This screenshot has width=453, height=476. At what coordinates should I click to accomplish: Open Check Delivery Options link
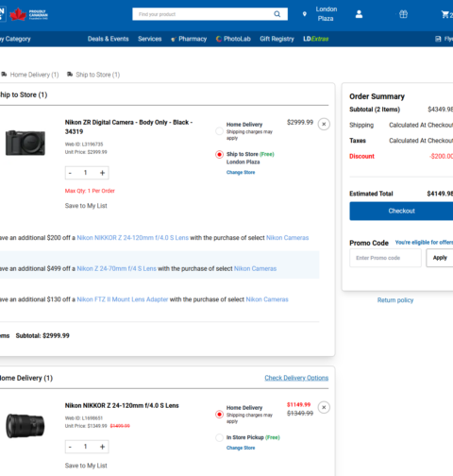(x=296, y=378)
